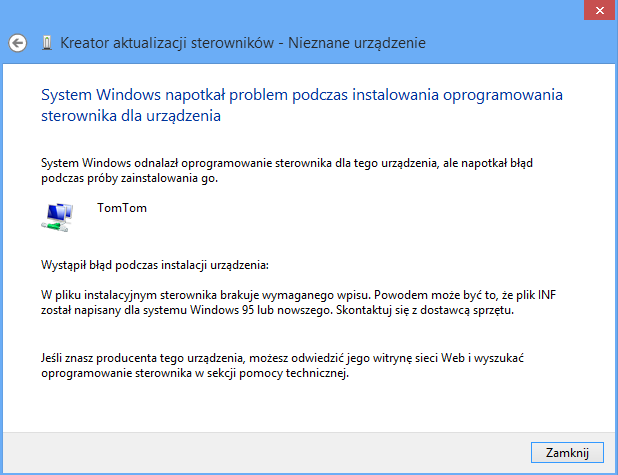This screenshot has height=475, width=618.
Task: Go back using the round arrow button
Action: click(18, 43)
